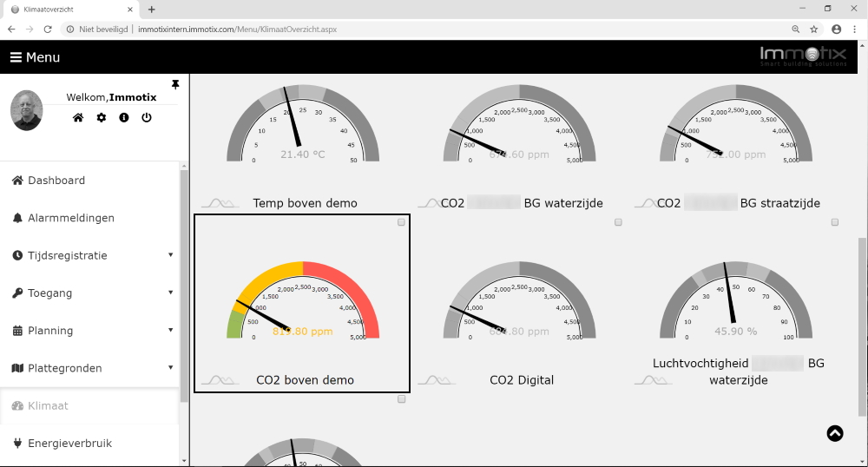This screenshot has height=467, width=868.
Task: Open the Dashboard menu item
Action: [56, 181]
